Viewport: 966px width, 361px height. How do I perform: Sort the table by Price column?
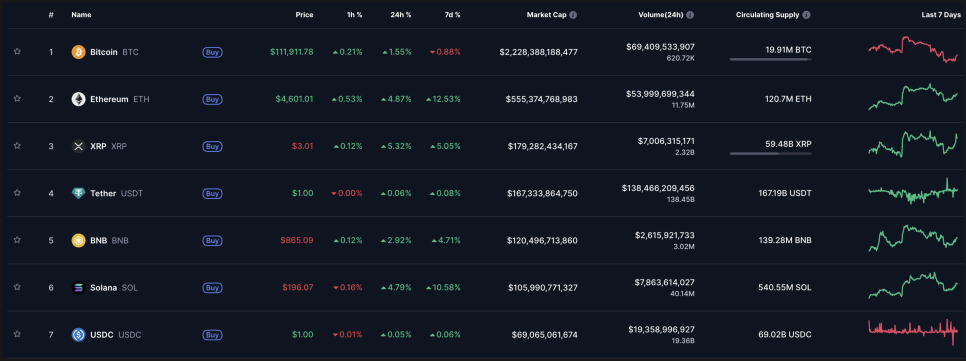[x=304, y=15]
